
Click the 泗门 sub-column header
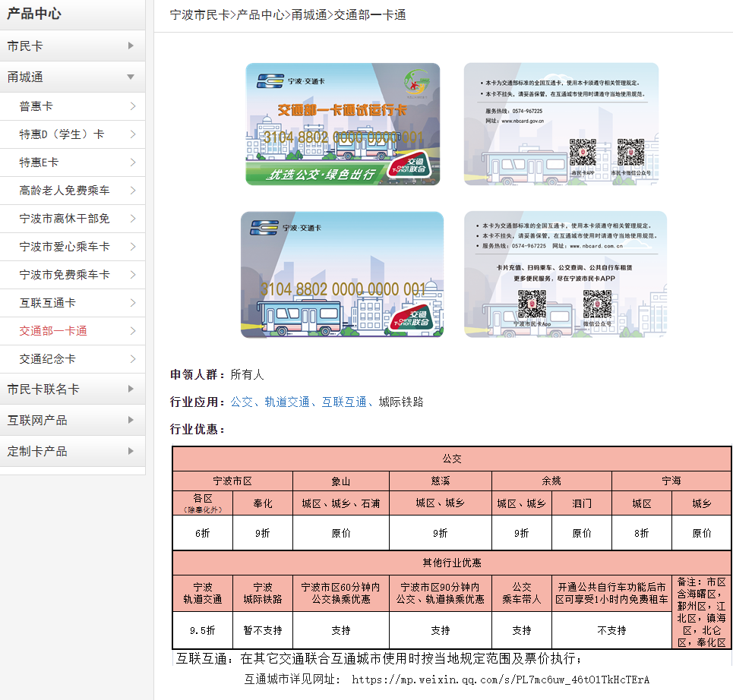coord(582,503)
